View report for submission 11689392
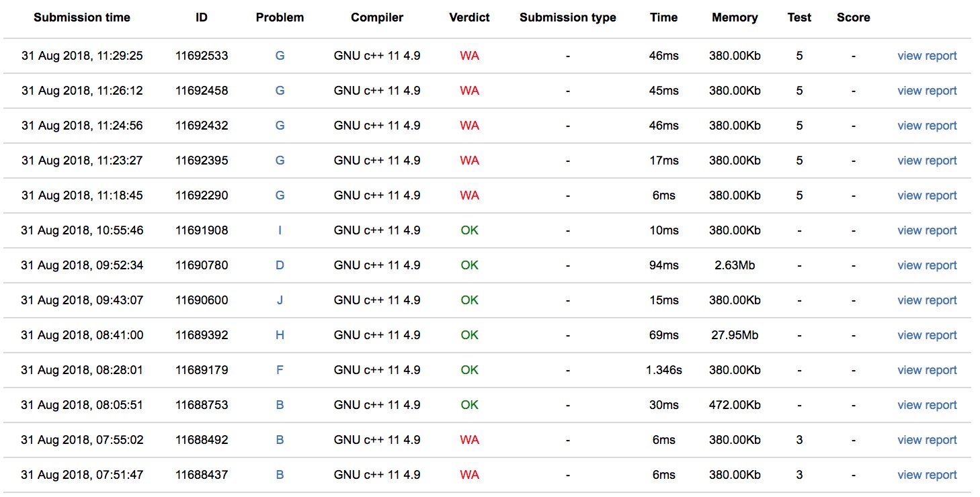The width and height of the screenshot is (980, 497). pos(926,335)
